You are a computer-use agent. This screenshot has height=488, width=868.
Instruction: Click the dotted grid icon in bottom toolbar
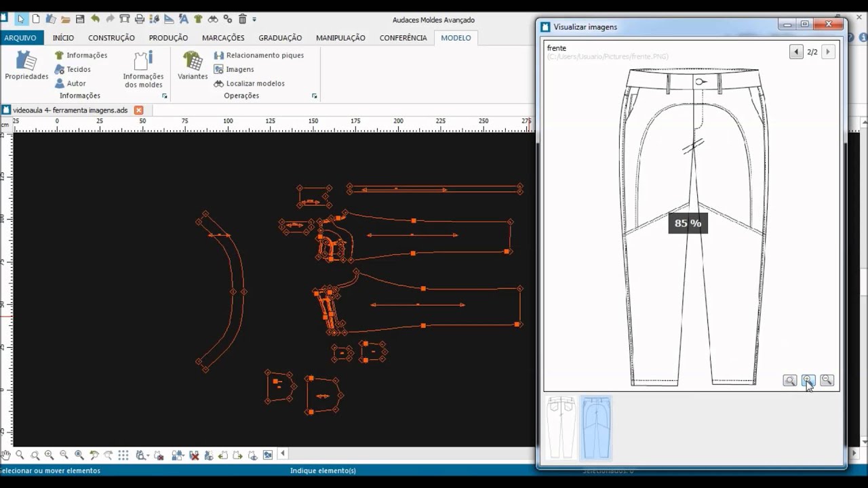pos(123,455)
